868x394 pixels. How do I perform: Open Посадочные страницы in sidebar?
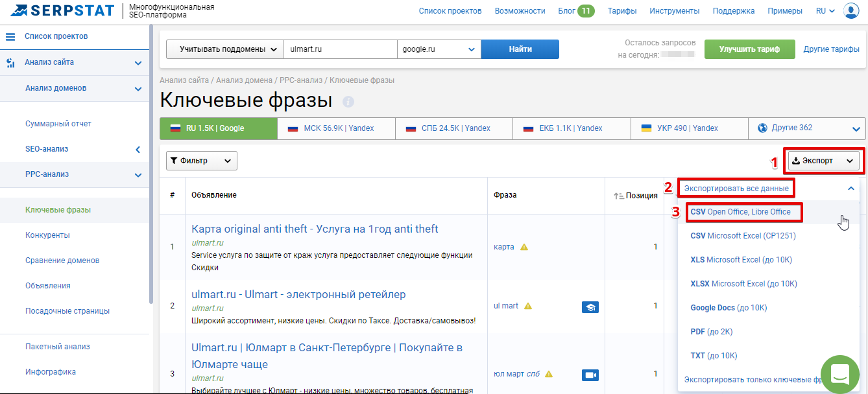[x=67, y=311]
